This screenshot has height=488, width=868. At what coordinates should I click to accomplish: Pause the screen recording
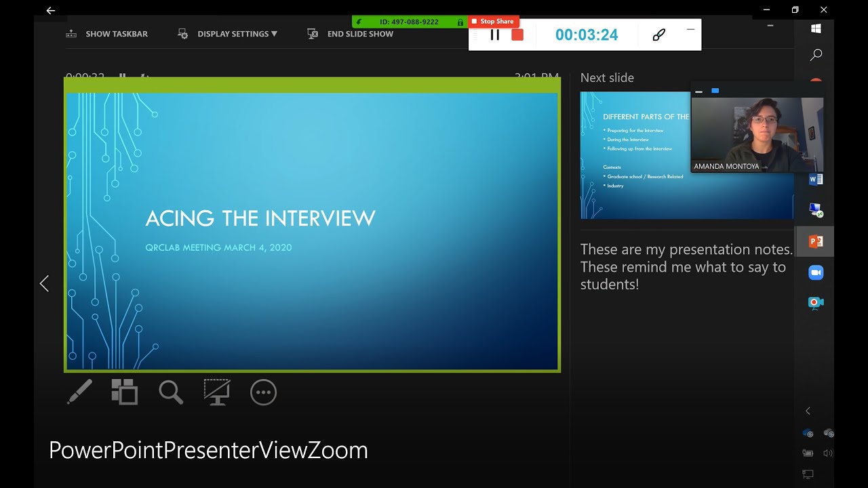tap(495, 35)
